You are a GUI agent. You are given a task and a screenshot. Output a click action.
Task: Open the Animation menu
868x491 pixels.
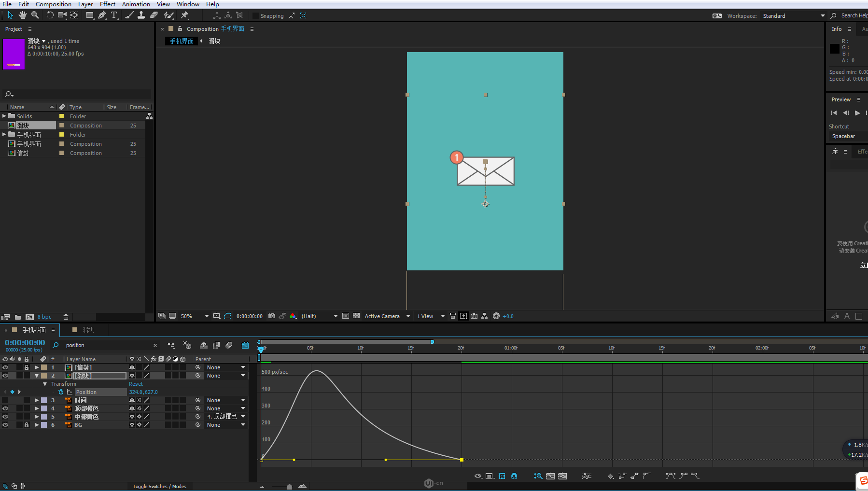pyautogui.click(x=136, y=4)
